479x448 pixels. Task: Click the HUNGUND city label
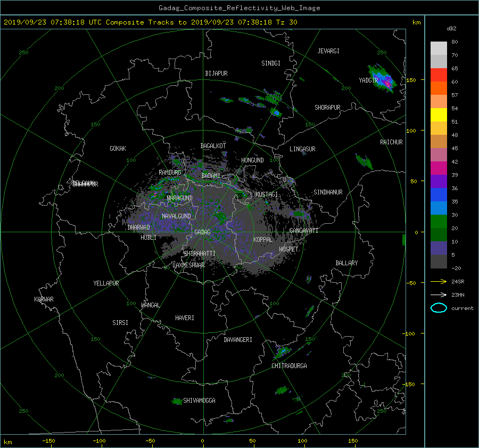pyautogui.click(x=252, y=160)
